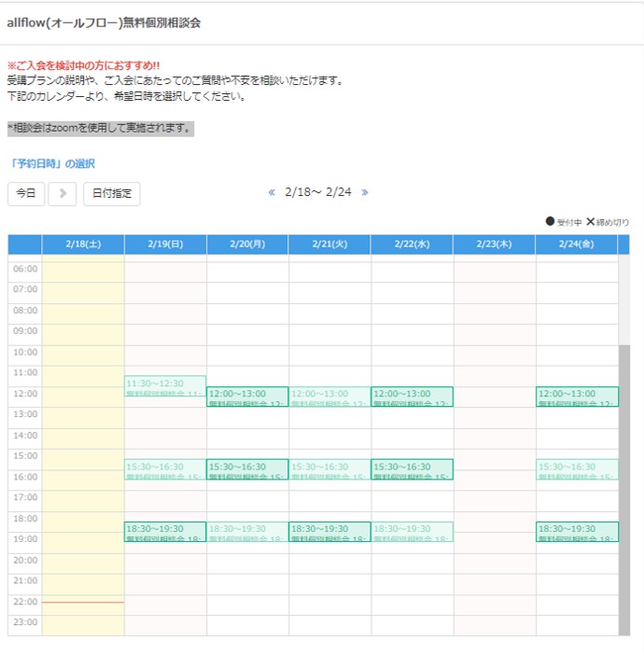Click the 受付中 legend circle icon
The image size is (644, 654).
tap(550, 221)
